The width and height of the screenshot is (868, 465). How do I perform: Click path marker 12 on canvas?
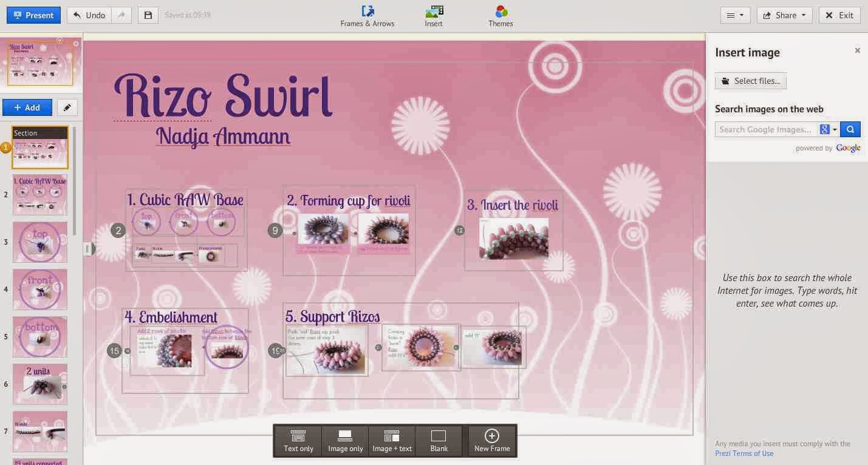[x=459, y=230]
